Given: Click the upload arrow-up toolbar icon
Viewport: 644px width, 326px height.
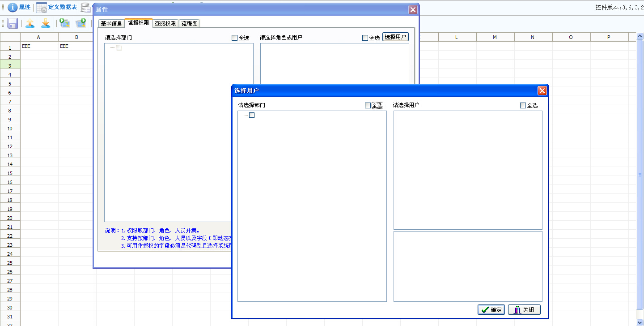Looking at the screenshot, I should pyautogui.click(x=30, y=24).
